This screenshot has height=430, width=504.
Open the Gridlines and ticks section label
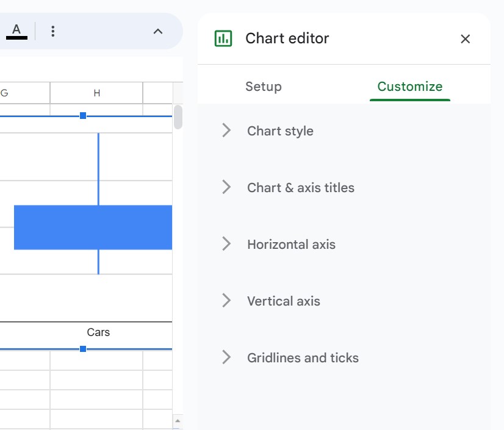pyautogui.click(x=303, y=357)
